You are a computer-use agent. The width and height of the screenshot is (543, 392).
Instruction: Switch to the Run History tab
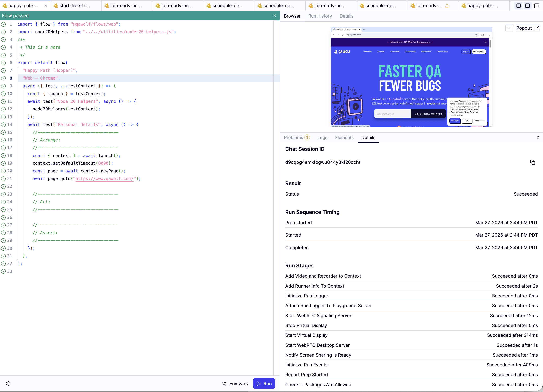[x=320, y=16]
